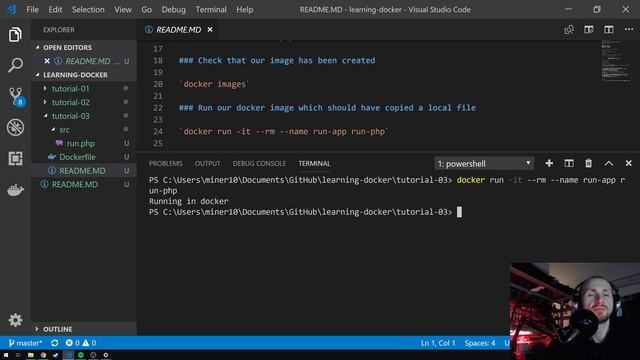Screen dimensions: 640x360
Task: Click line 20 'docker images' text
Action: pyautogui.click(x=215, y=84)
